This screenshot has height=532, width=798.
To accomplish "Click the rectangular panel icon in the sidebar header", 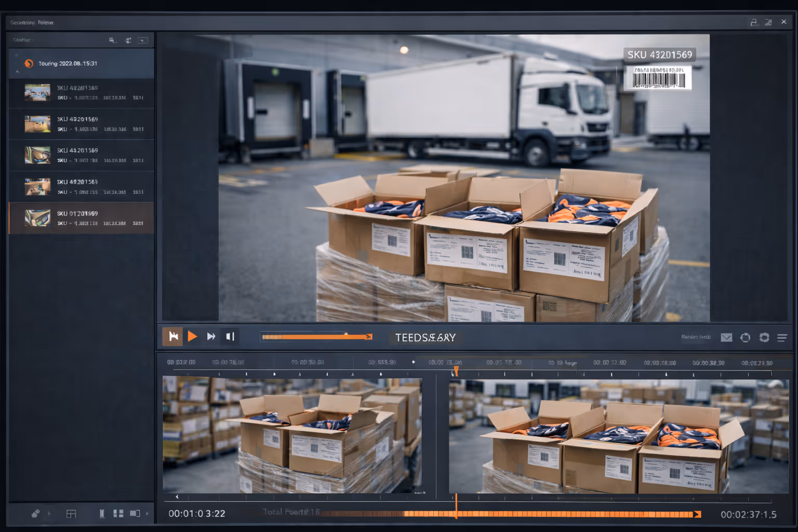I will click(143, 40).
